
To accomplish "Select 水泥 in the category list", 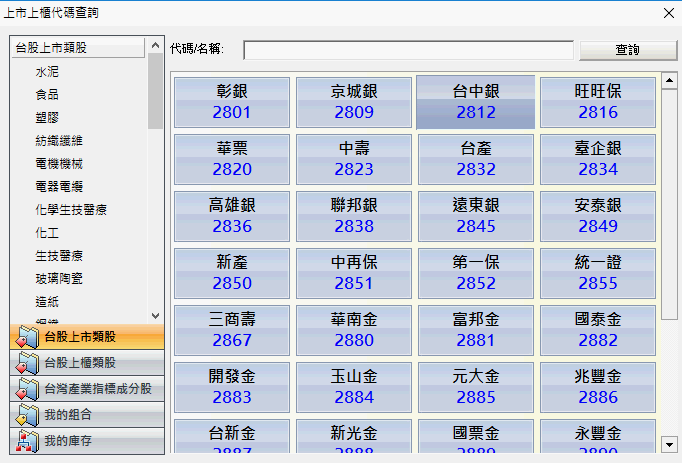I will pos(47,72).
